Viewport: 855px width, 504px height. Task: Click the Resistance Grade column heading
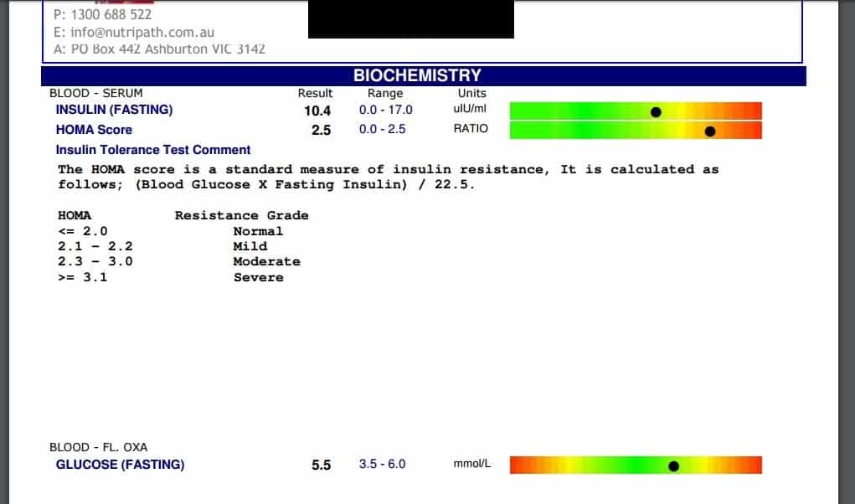point(241,215)
